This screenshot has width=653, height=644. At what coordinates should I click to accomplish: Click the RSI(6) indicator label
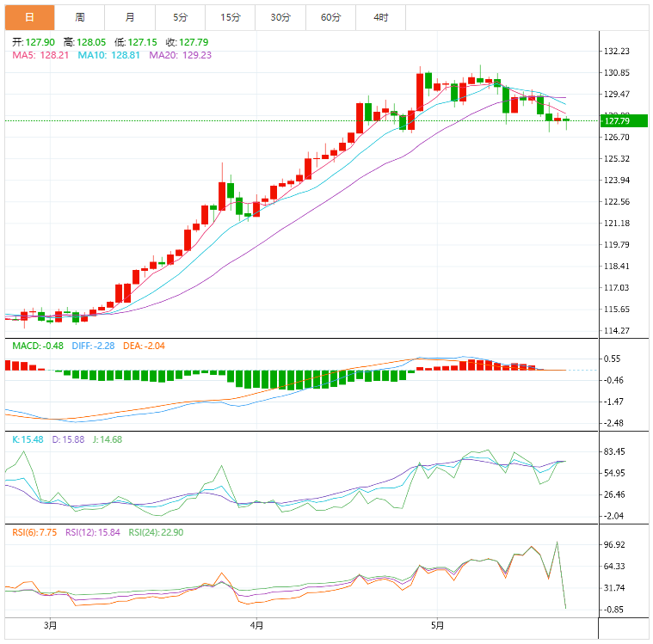tap(34, 532)
